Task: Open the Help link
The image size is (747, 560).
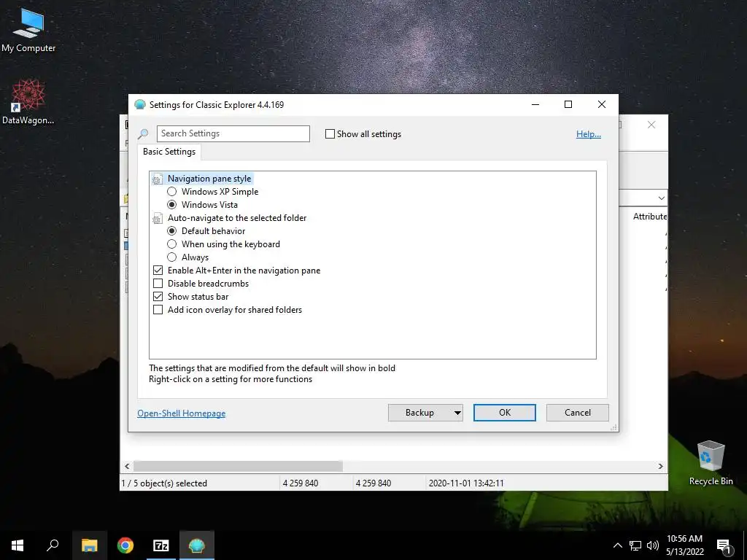Action: point(589,134)
